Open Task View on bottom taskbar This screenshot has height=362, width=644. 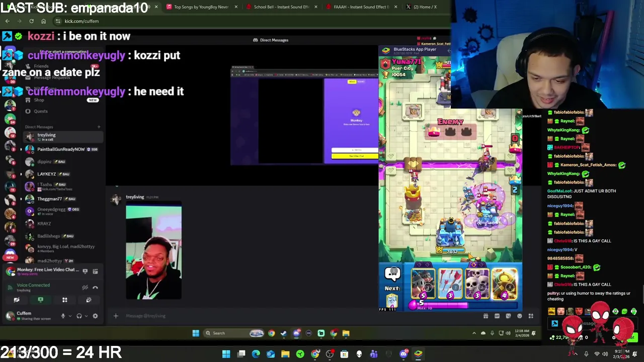click(241, 354)
